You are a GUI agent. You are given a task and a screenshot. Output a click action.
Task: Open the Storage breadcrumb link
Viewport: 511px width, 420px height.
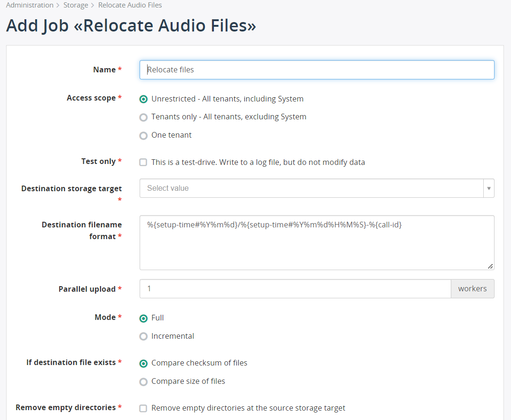point(76,5)
